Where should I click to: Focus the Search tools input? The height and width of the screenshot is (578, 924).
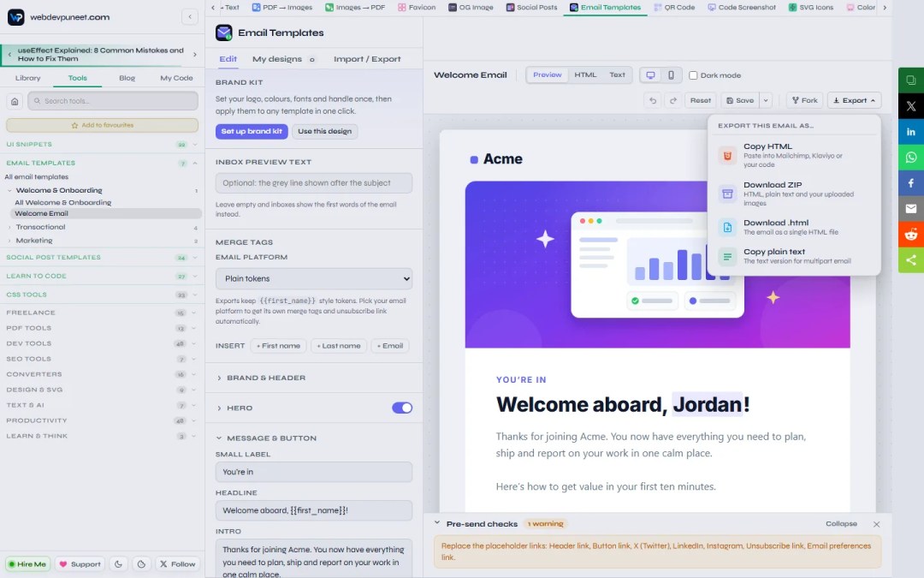pos(113,101)
